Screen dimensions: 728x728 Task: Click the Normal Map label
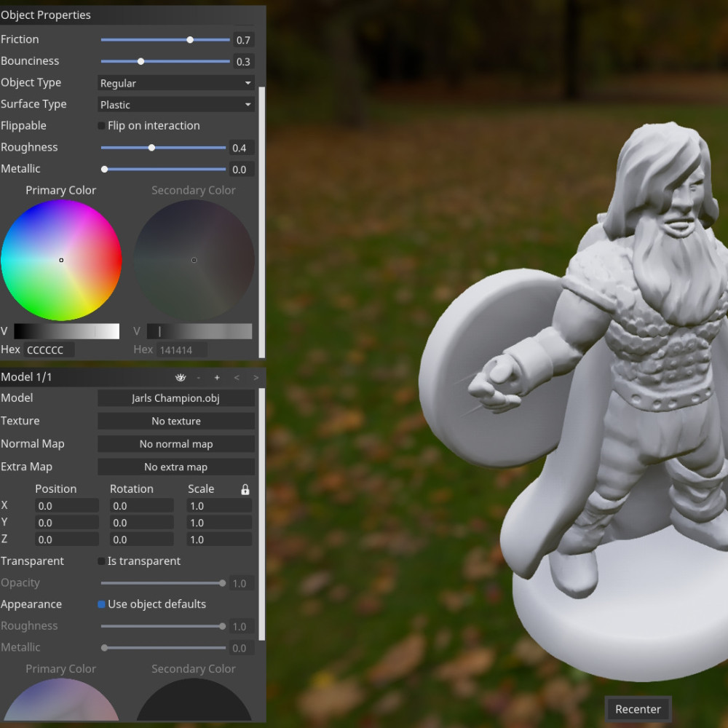33,444
